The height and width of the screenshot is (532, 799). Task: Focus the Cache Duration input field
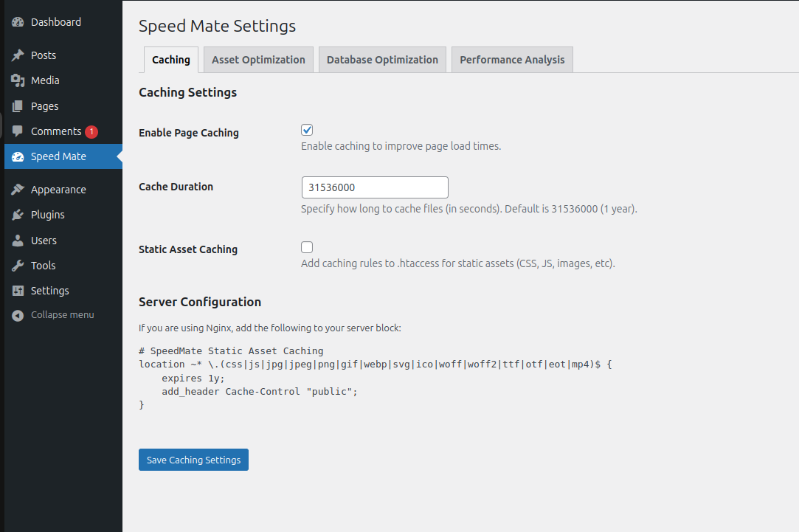point(375,187)
